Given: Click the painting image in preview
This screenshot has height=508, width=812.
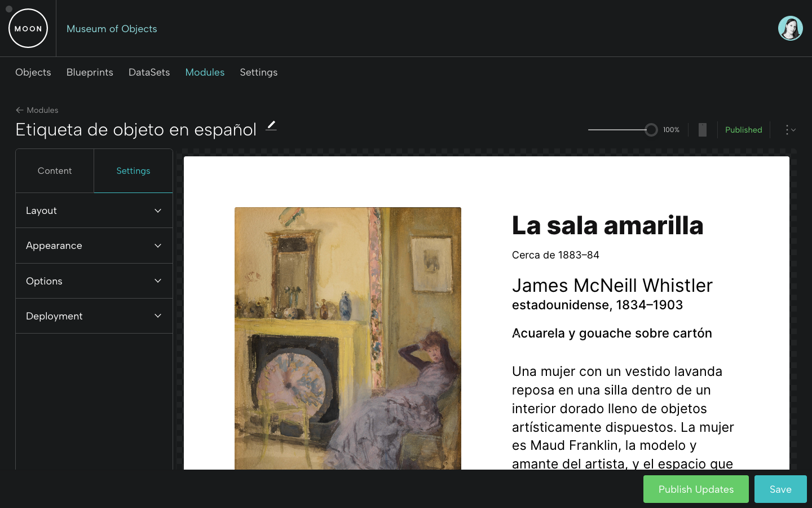Looking at the screenshot, I should [x=348, y=339].
